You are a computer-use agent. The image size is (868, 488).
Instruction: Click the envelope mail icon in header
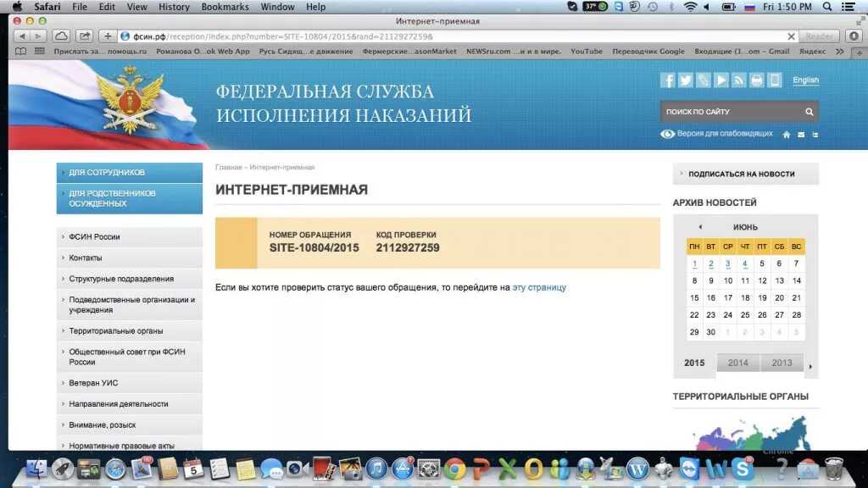[x=801, y=135]
